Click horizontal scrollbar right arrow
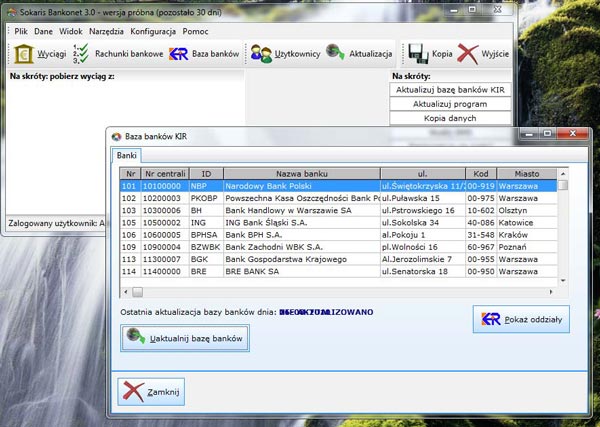Screen dimensions: 600x427 tap(551, 292)
